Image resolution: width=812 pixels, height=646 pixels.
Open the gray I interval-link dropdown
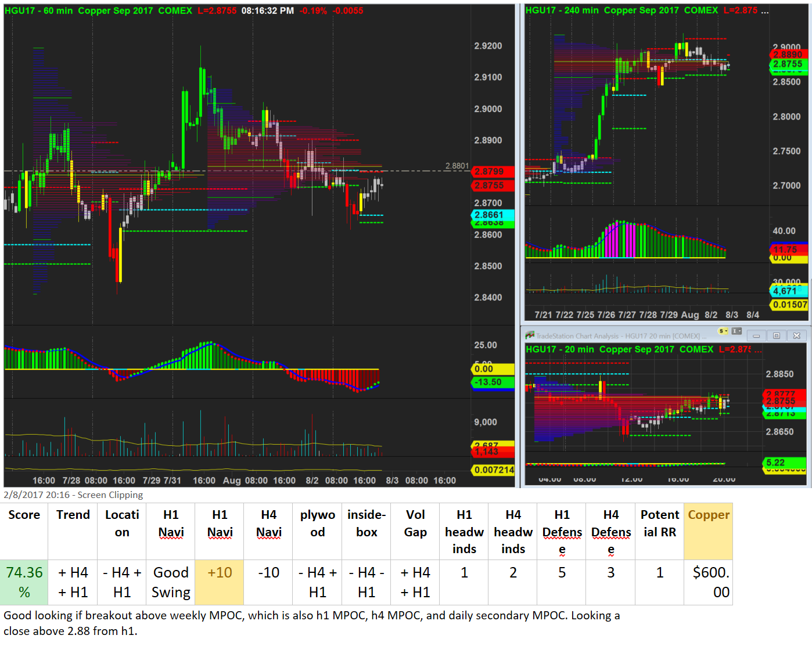[x=736, y=331]
